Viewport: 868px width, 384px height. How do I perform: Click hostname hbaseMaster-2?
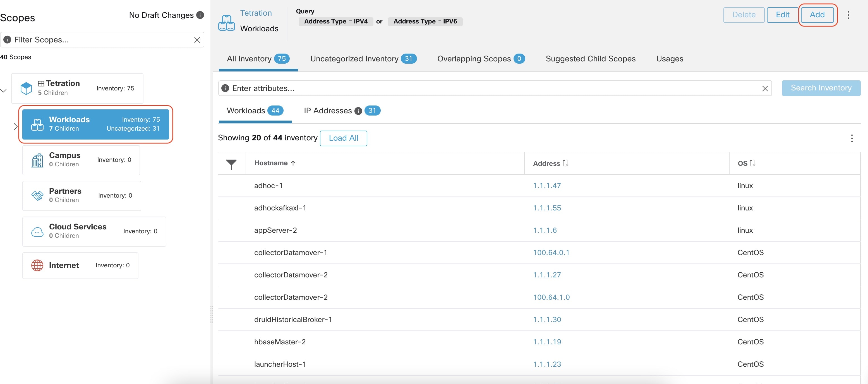[x=280, y=342]
